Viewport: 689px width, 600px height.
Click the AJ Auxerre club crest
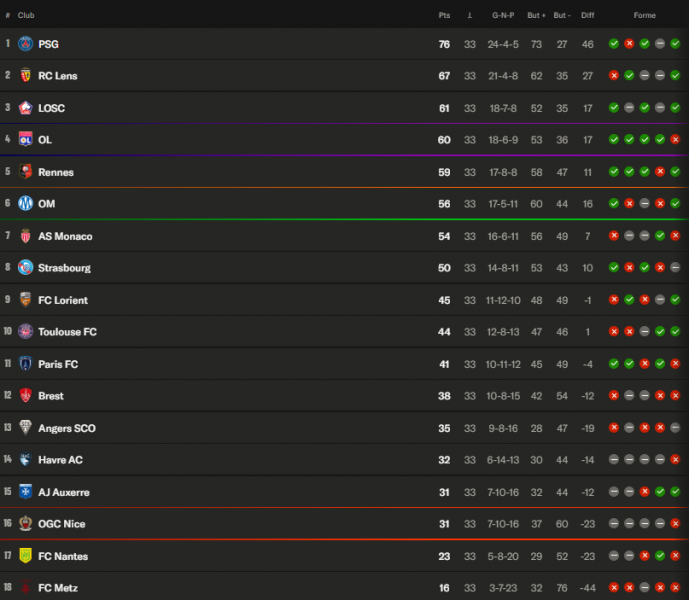(25, 491)
